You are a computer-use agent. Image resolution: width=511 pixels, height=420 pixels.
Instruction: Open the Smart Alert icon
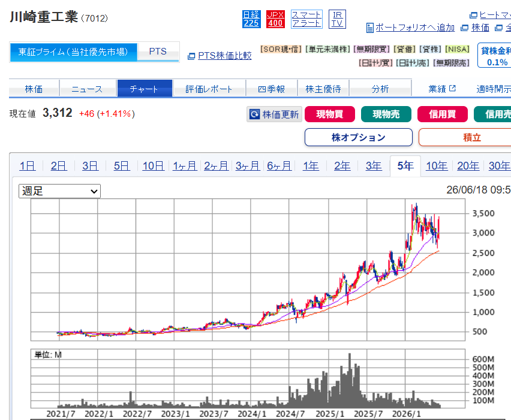point(306,19)
